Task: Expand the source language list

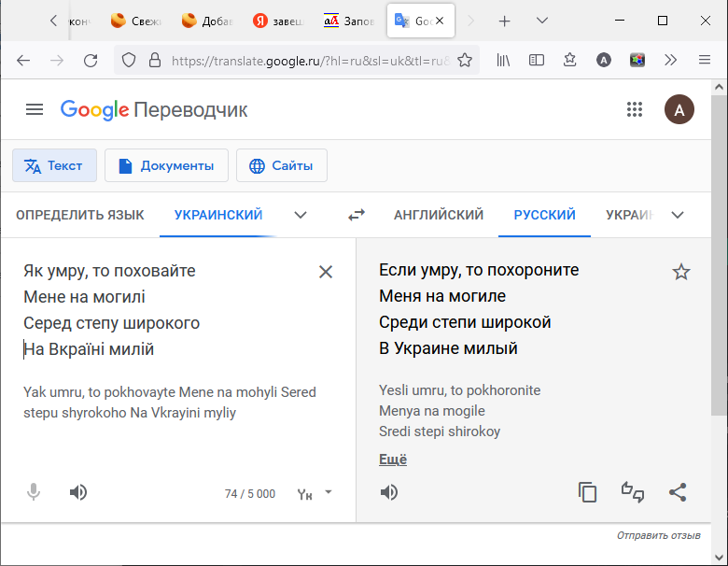Action: (301, 215)
